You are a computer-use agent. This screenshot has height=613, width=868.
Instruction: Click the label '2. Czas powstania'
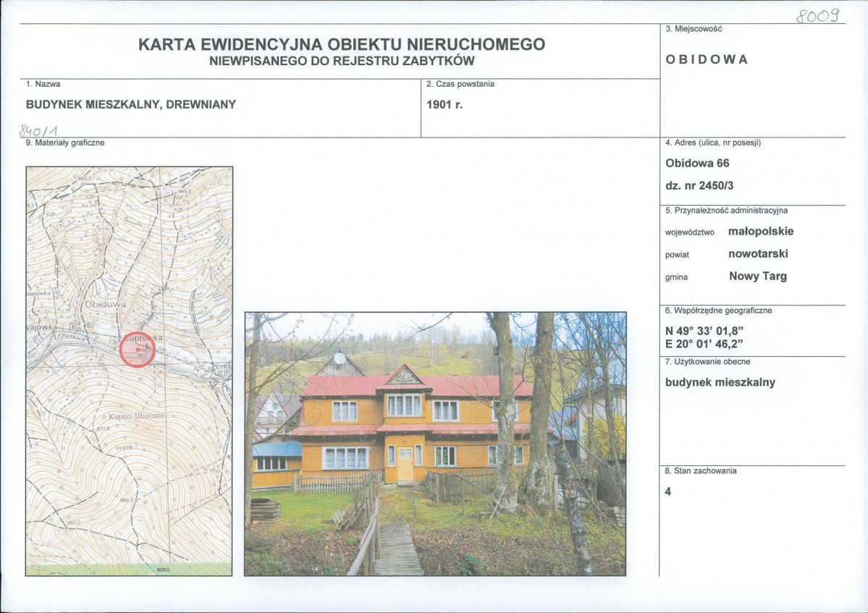click(x=460, y=84)
